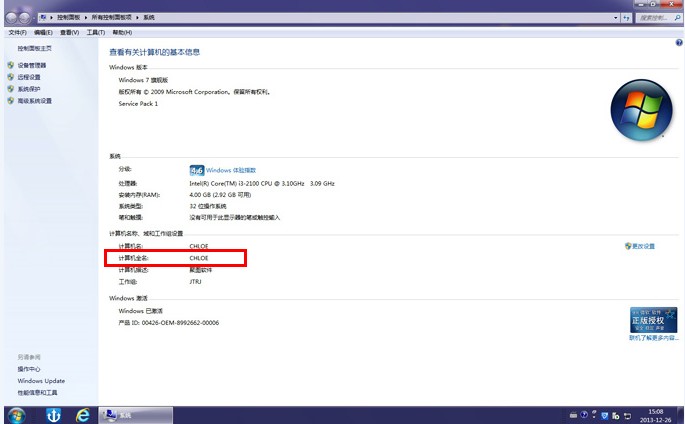The height and width of the screenshot is (424, 685).
Task: Open the Windows Start orb
Action: 16,415
